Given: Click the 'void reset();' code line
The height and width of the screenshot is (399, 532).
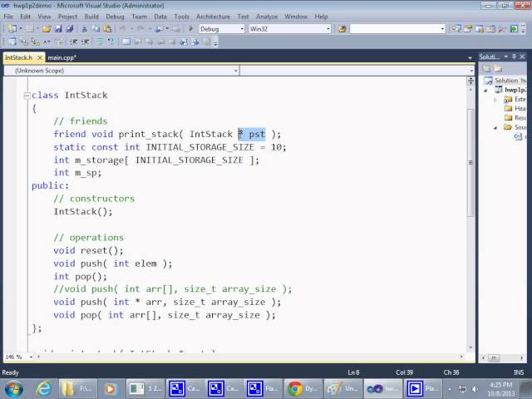Looking at the screenshot, I should 88,251.
